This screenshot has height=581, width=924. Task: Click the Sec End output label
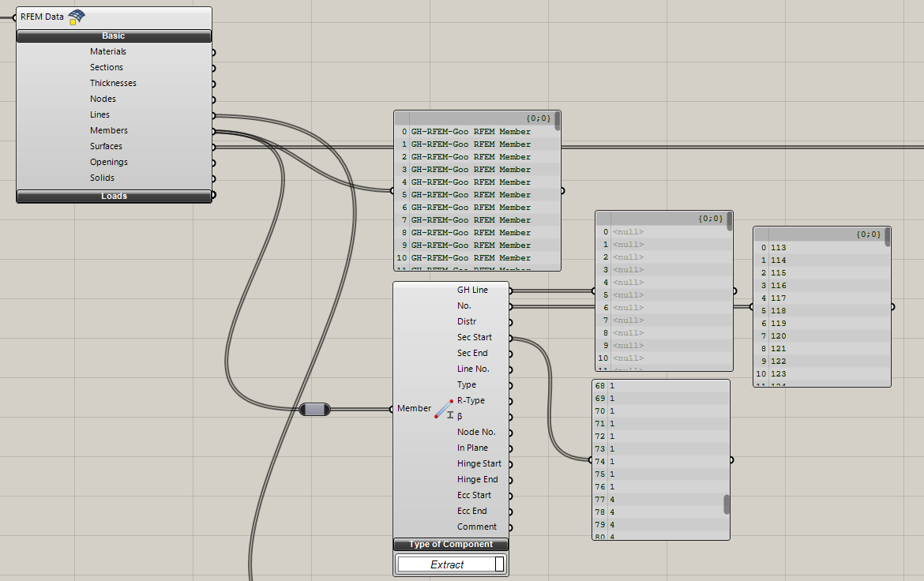[472, 353]
